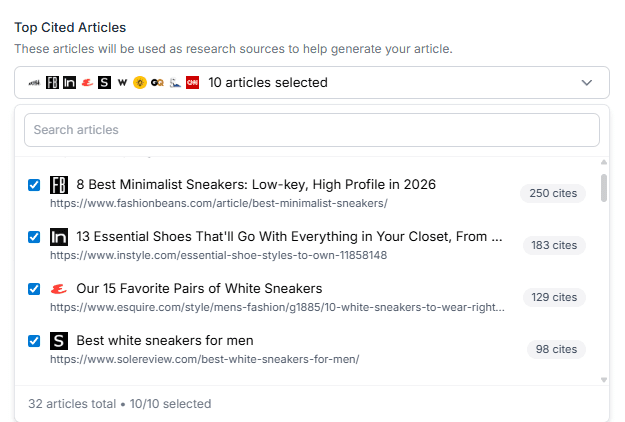Uncheck the 8 Best Minimalist Sneakers article
The height and width of the screenshot is (422, 625).
coord(34,185)
